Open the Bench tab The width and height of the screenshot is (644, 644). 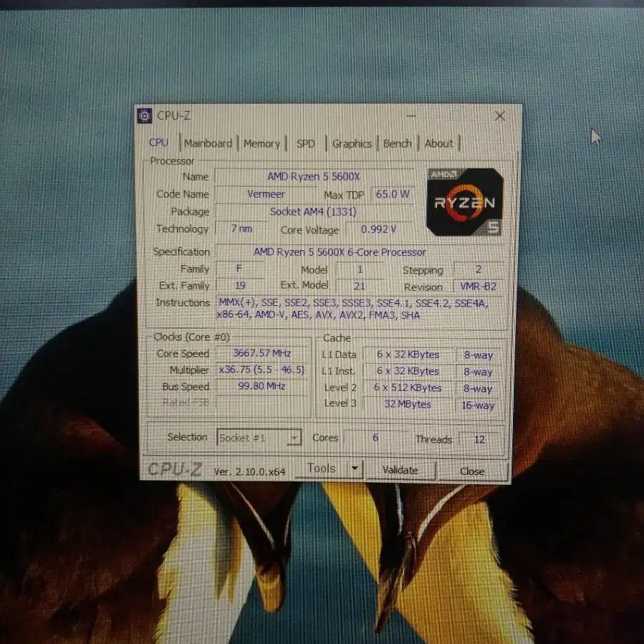tap(397, 143)
